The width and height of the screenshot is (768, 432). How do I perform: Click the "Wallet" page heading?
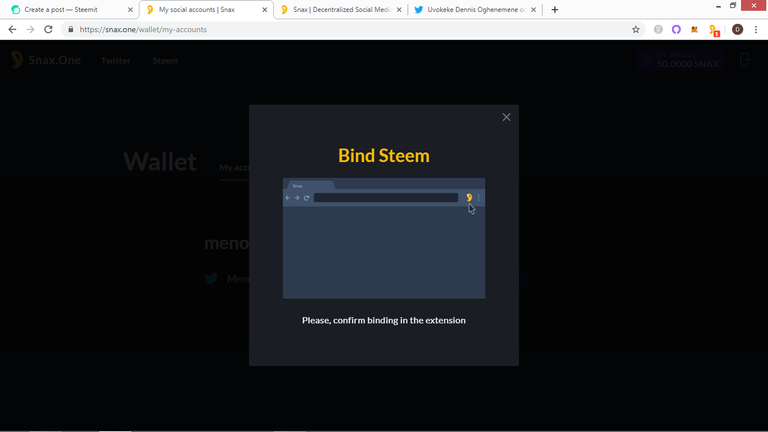[160, 162]
